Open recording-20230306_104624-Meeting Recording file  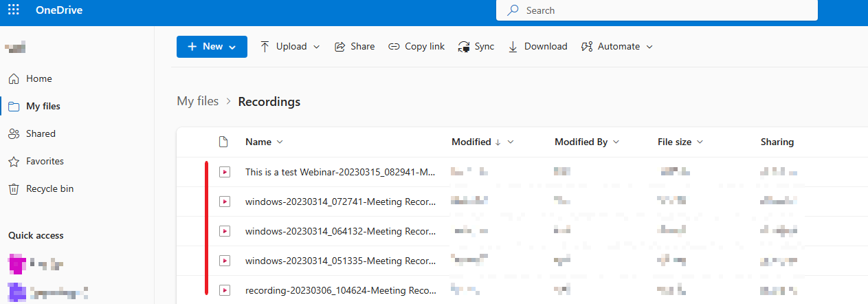(x=340, y=291)
